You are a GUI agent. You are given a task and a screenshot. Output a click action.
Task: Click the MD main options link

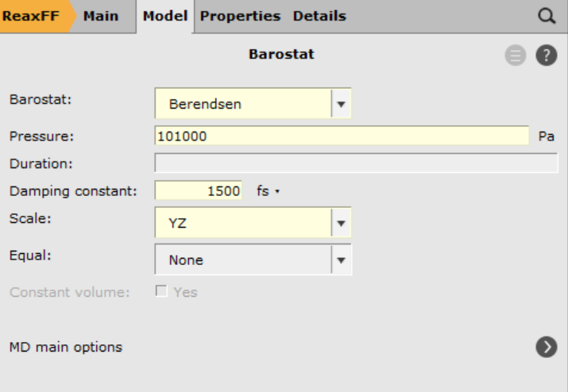65,347
